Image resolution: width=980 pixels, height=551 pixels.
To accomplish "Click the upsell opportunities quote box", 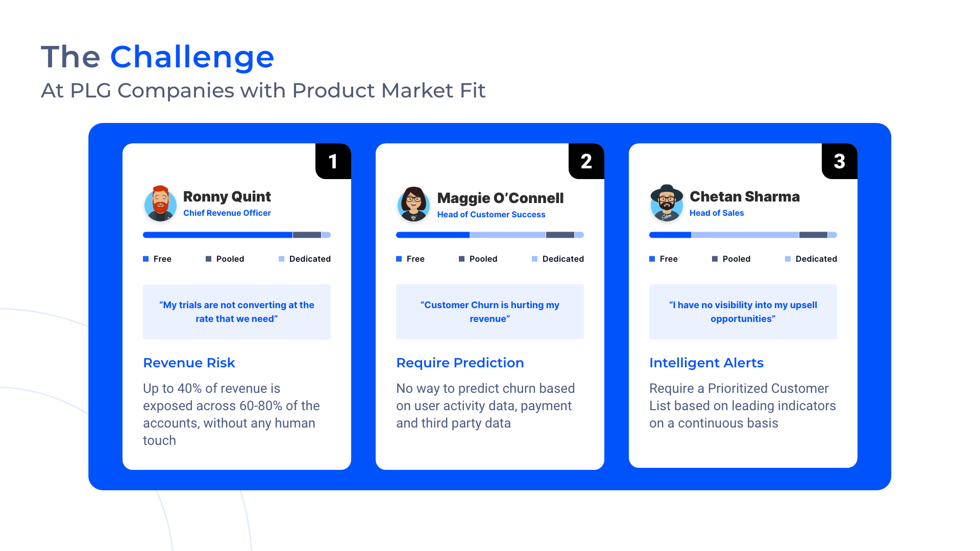I will [x=743, y=312].
